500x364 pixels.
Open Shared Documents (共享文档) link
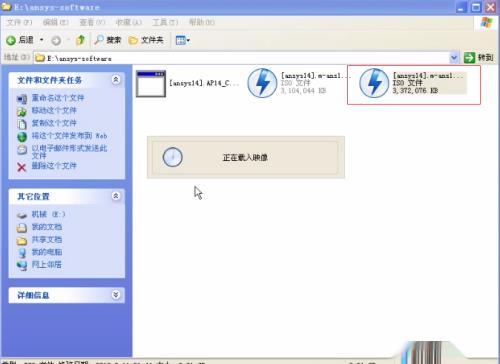(x=47, y=239)
